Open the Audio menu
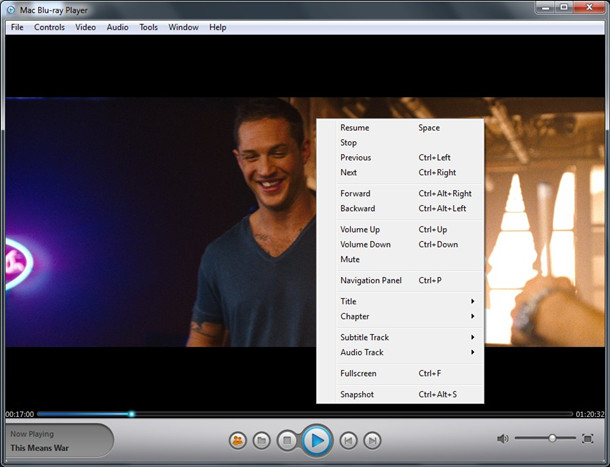610x467 pixels. coord(117,27)
